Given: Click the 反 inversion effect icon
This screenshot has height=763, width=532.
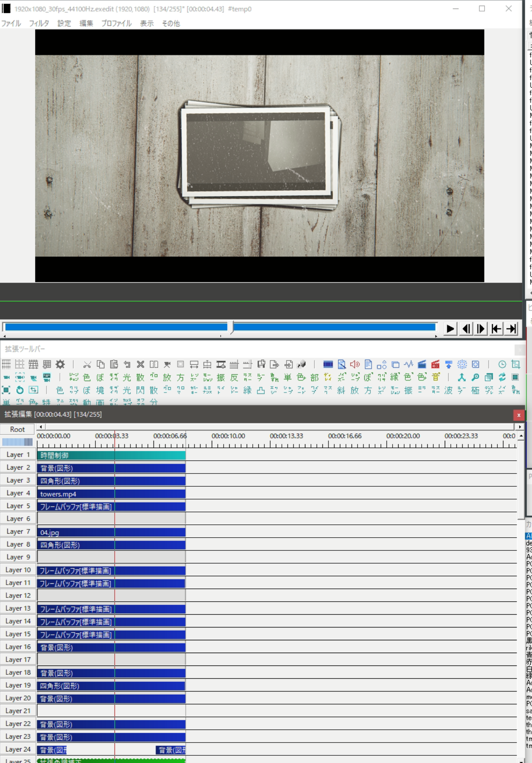Looking at the screenshot, I should pyautogui.click(x=234, y=377).
